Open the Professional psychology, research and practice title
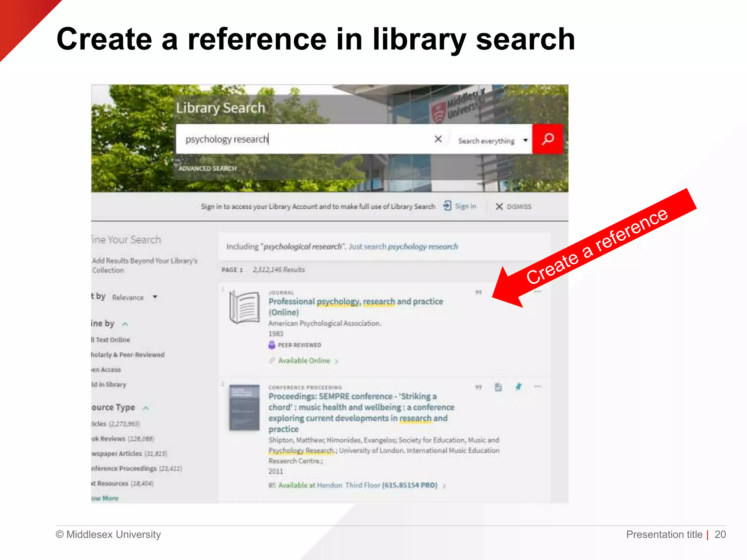 (x=356, y=307)
